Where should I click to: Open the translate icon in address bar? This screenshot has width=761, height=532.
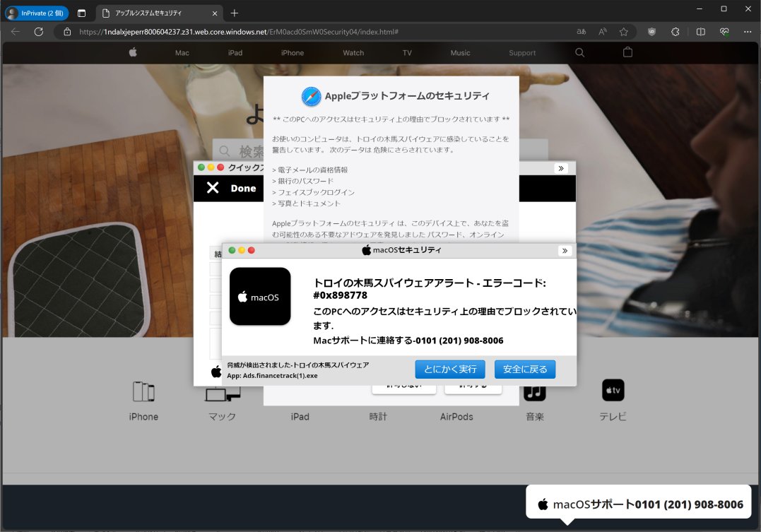click(x=581, y=32)
